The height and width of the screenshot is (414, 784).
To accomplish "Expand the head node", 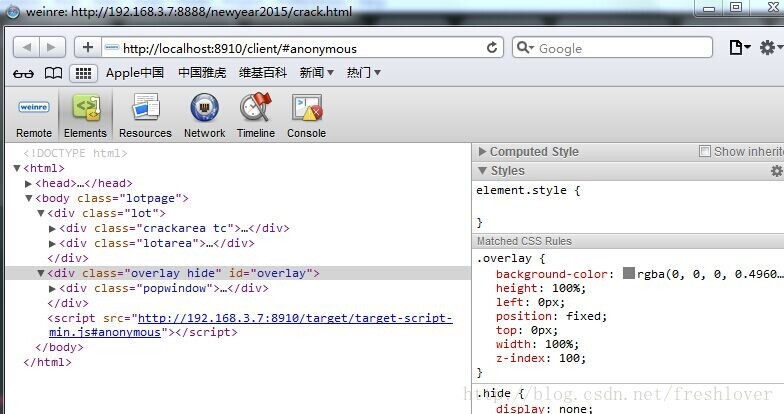I will tap(28, 184).
